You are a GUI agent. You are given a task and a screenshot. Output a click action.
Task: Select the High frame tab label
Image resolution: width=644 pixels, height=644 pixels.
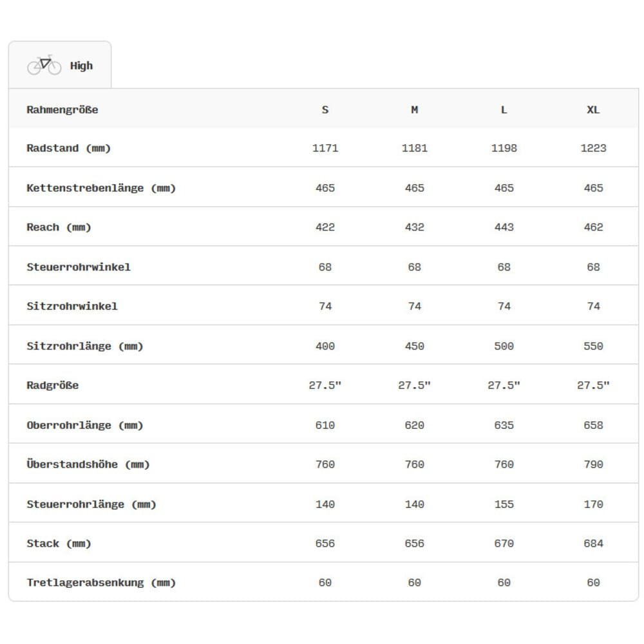(x=81, y=66)
